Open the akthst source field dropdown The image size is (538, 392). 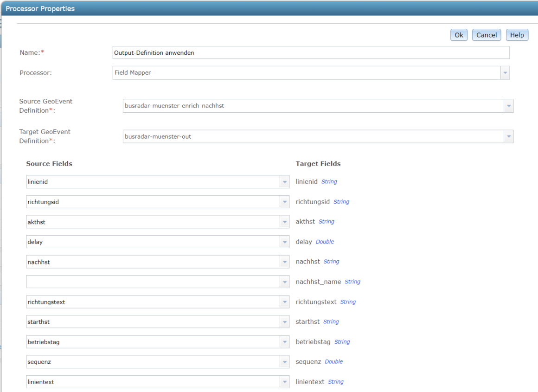click(x=285, y=222)
